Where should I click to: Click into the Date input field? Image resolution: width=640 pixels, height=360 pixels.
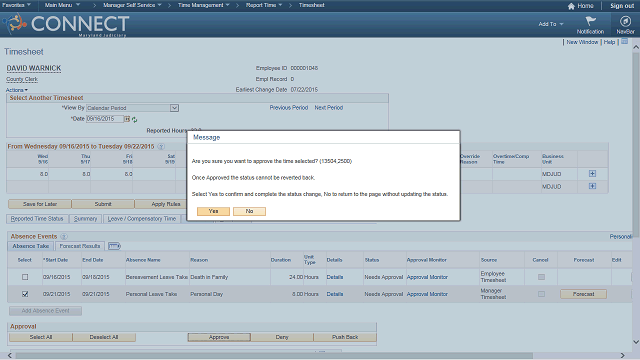click(104, 119)
